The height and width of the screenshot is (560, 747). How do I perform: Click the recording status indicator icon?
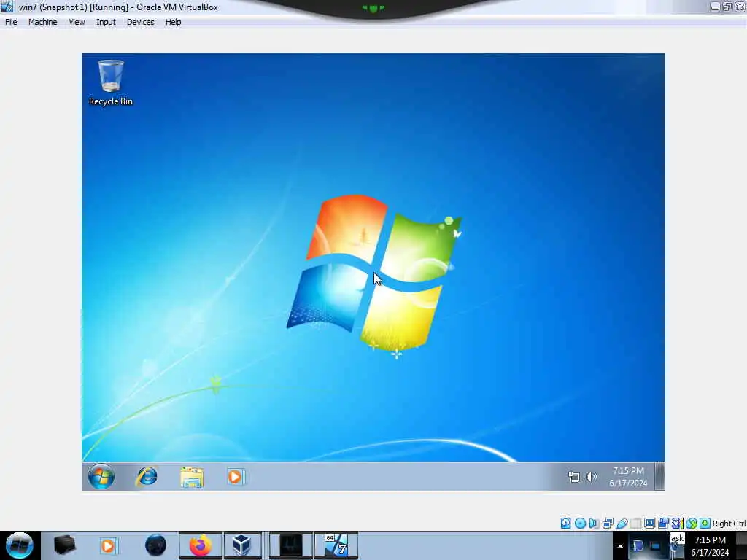(x=663, y=524)
